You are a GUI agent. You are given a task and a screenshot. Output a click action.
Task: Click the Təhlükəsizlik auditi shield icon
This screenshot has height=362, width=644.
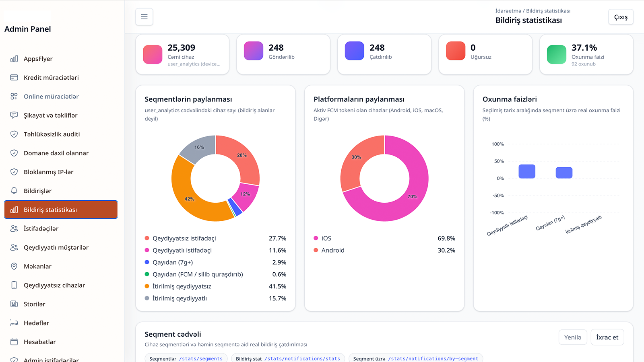14,134
